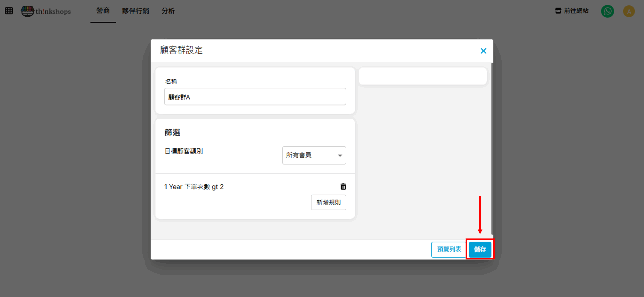The height and width of the screenshot is (297, 644).
Task: Open user avatar A menu
Action: [x=629, y=11]
